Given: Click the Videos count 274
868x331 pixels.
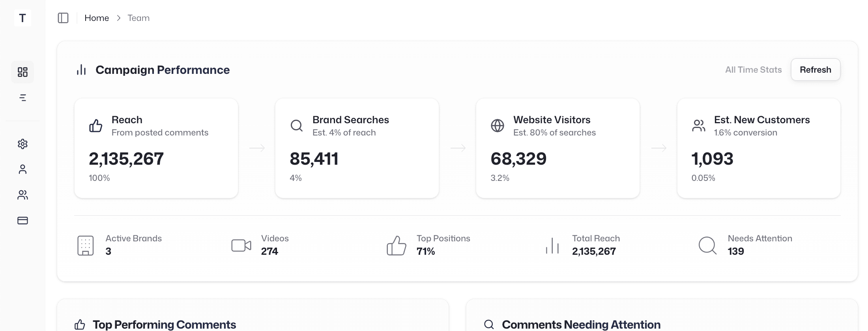Looking at the screenshot, I should pos(269,251).
